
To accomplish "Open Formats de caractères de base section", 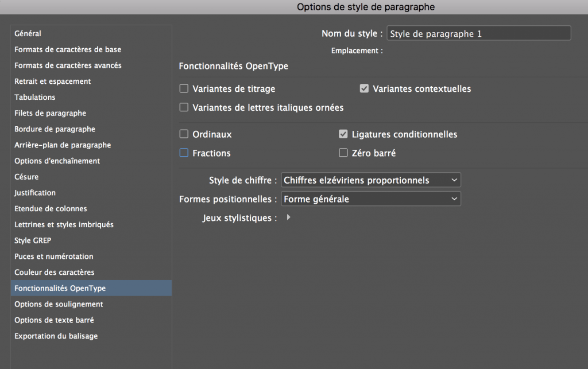I will pos(68,50).
